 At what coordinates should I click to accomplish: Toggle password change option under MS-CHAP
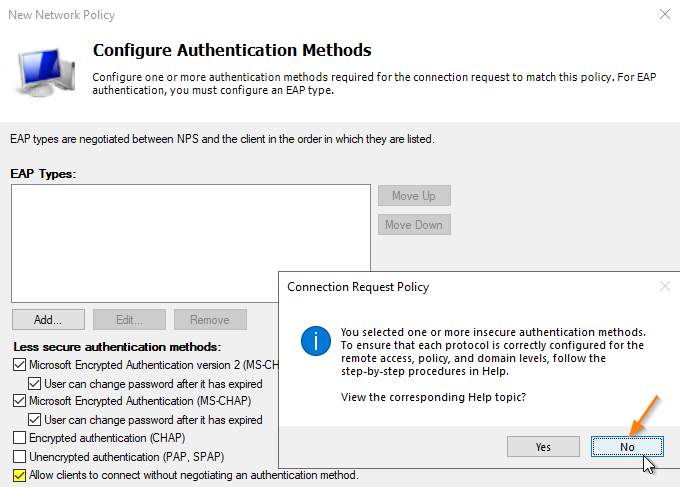(x=35, y=420)
